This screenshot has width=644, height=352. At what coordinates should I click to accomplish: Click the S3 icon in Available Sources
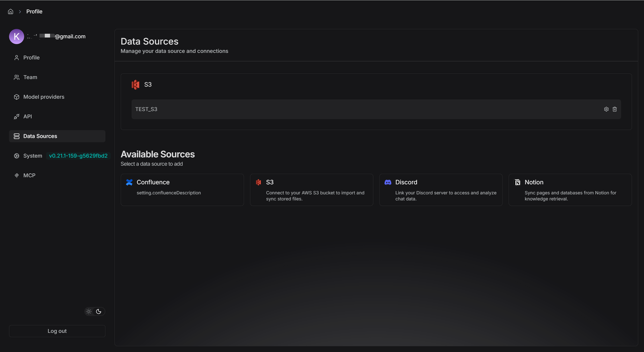tap(259, 182)
